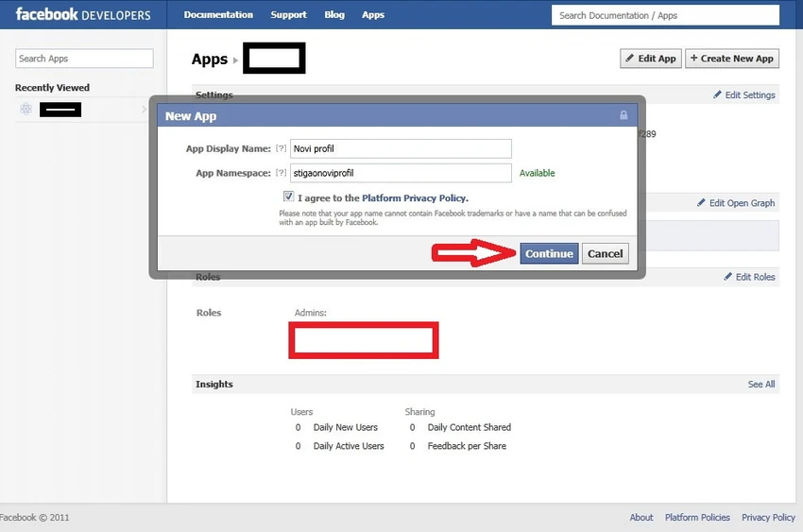Focus the App Namespace text field

click(401, 173)
